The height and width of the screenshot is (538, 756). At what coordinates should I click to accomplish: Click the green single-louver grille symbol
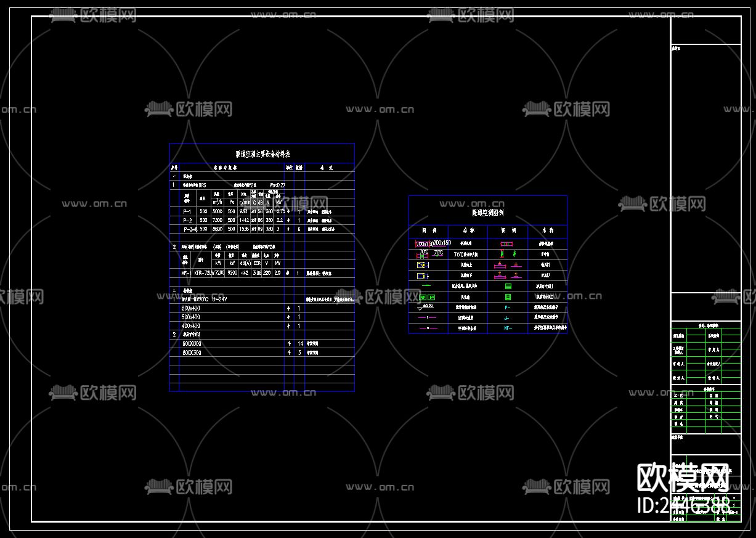point(508,286)
